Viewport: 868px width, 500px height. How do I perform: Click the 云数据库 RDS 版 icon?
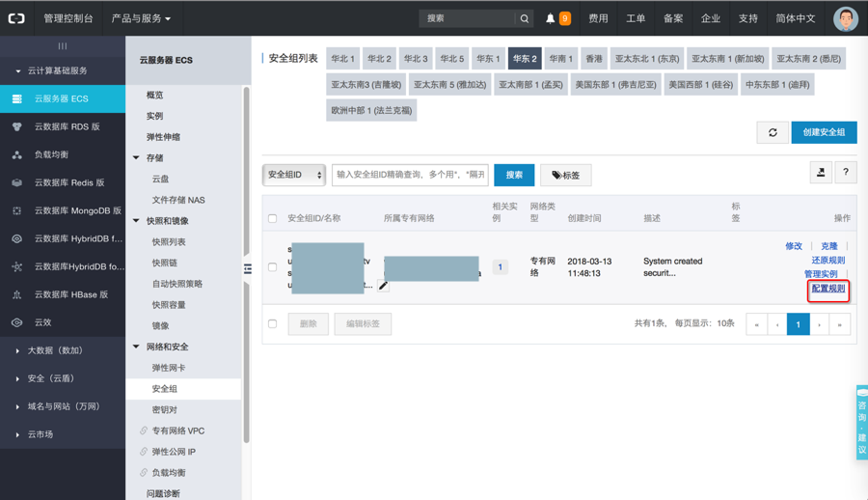17,126
